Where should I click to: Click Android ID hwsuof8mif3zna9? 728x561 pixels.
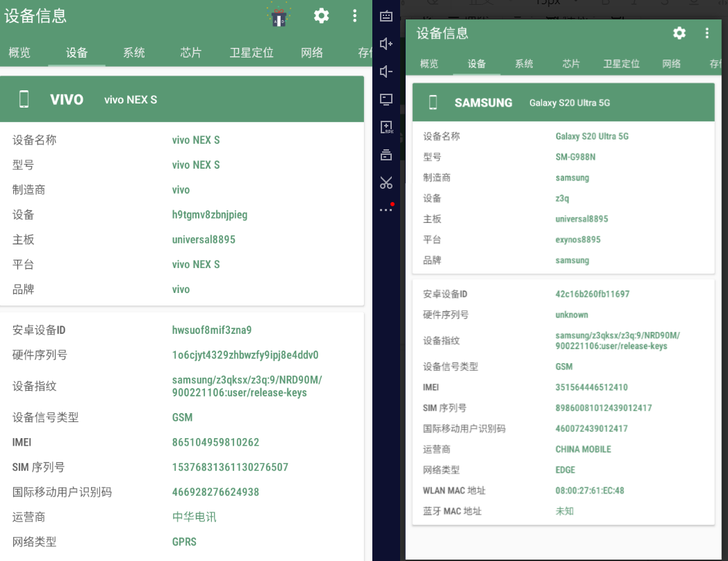(212, 330)
